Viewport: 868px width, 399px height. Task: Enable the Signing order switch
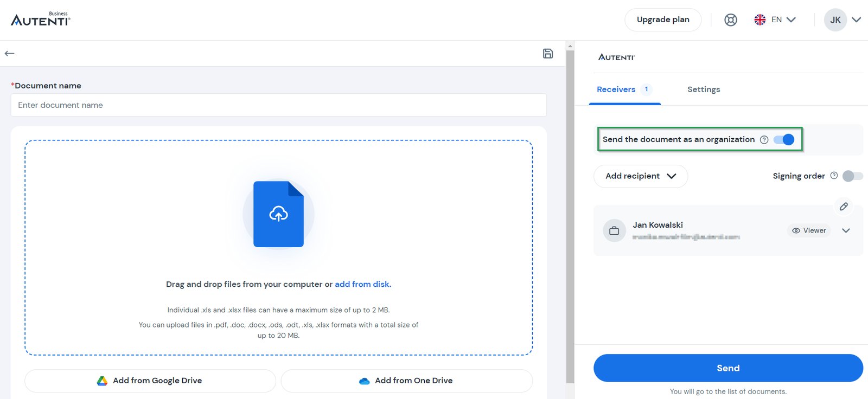coord(852,176)
